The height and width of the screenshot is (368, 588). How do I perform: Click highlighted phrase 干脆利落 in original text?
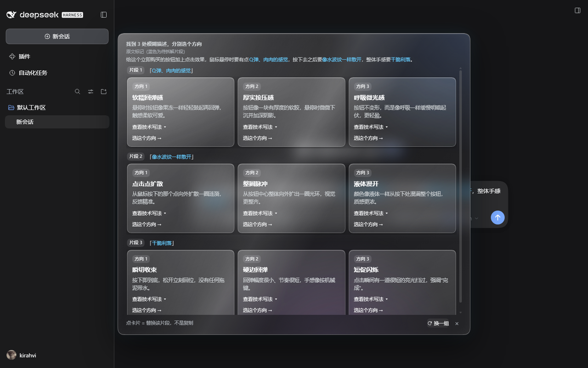[401, 60]
